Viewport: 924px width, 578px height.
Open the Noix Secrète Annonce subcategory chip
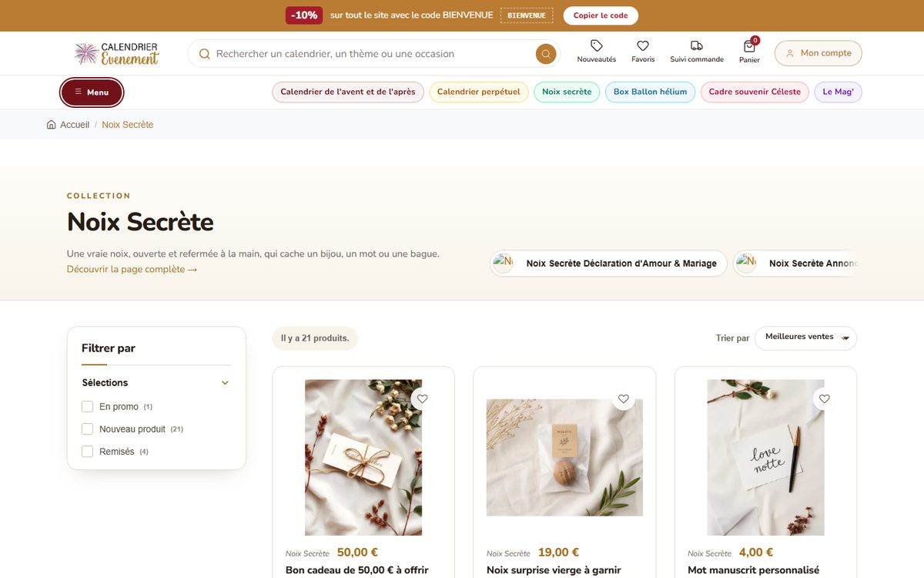[795, 264]
